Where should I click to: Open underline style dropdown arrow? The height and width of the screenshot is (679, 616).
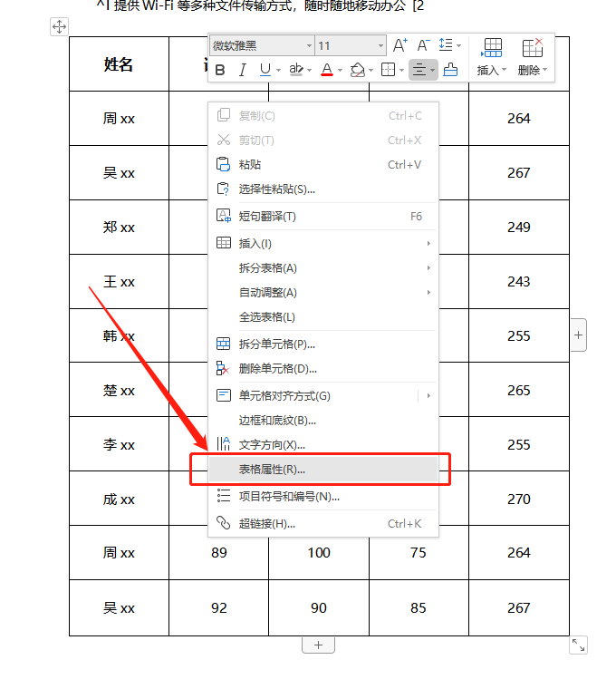(278, 70)
